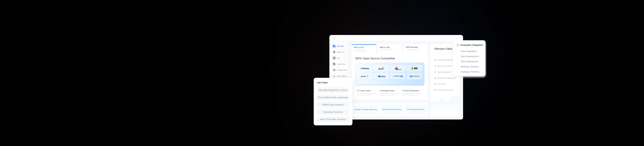
Task: Click the 02 Manage Cluster step
Action: point(387,91)
